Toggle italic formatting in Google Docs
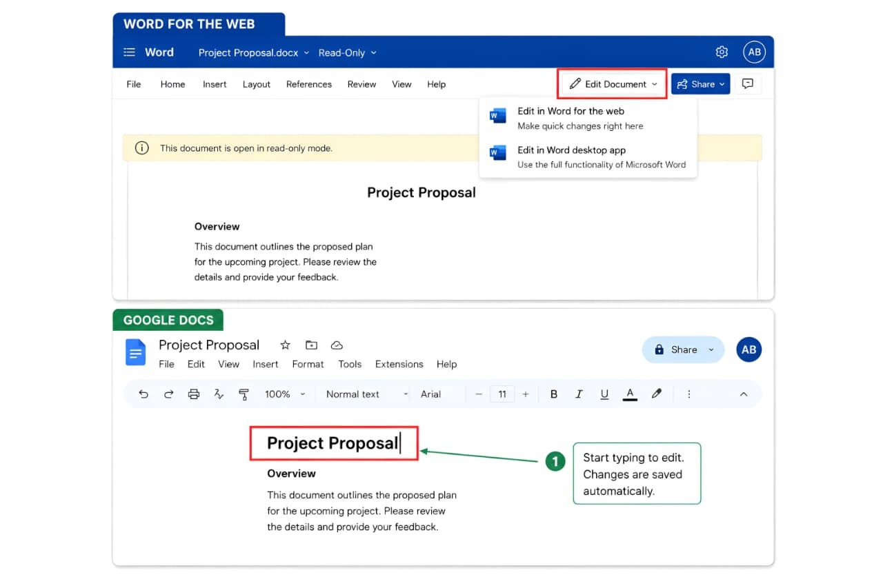This screenshot has height=588, width=883. pos(579,394)
